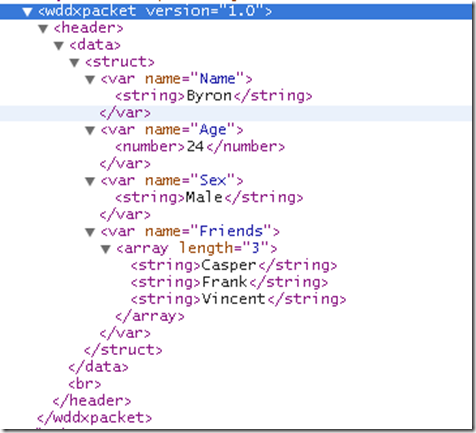The image size is (476, 433).
Task: Click the closing data tag
Action: tap(98, 367)
